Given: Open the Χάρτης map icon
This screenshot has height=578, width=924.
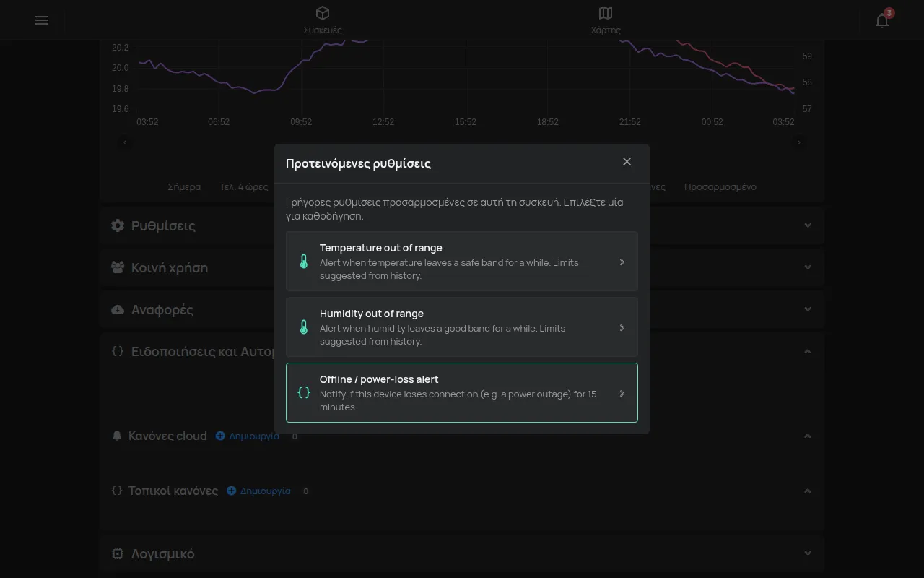Looking at the screenshot, I should 606,13.
